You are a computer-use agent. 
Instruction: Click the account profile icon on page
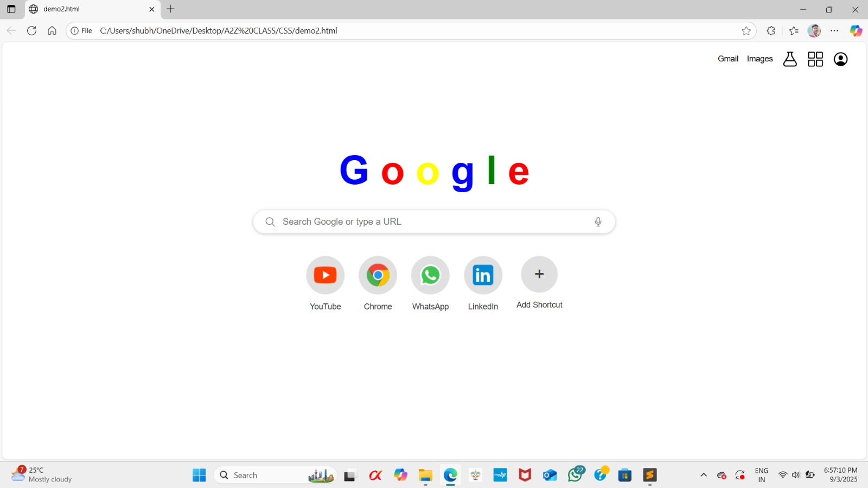point(840,59)
